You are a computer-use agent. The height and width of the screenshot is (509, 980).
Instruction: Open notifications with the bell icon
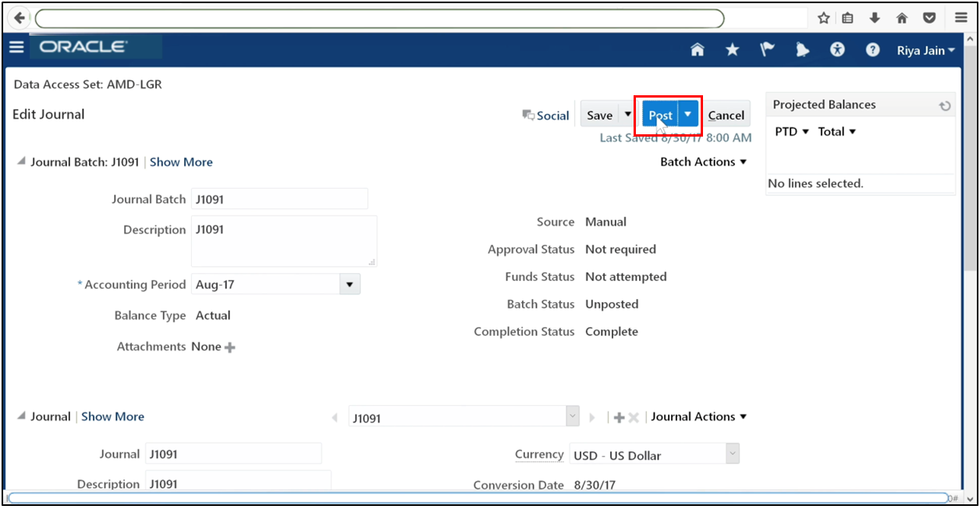pyautogui.click(x=802, y=49)
